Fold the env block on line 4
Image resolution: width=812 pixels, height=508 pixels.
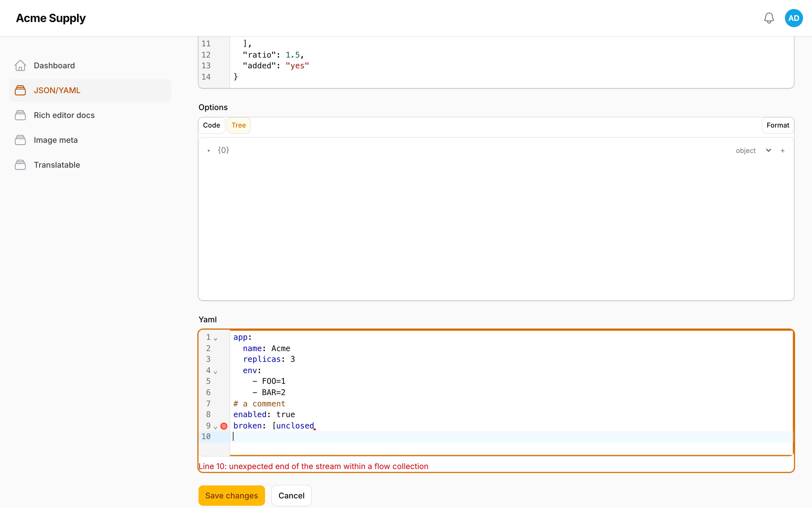point(215,372)
